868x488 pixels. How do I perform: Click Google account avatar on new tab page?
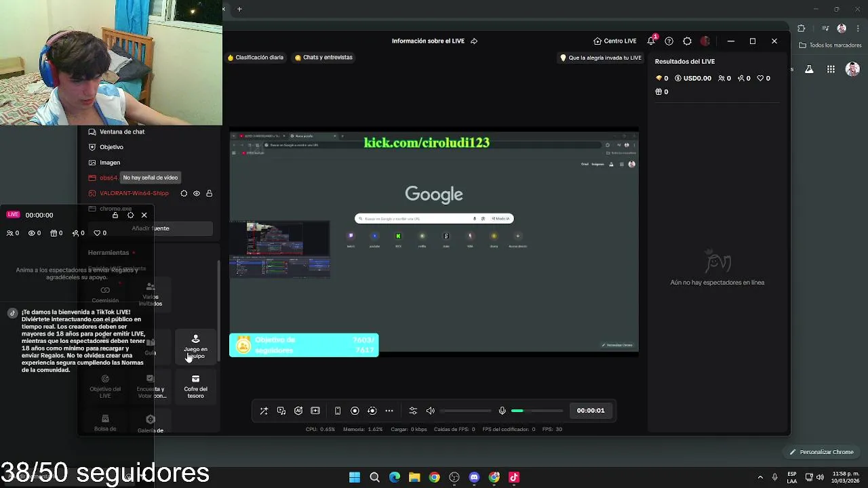point(853,69)
